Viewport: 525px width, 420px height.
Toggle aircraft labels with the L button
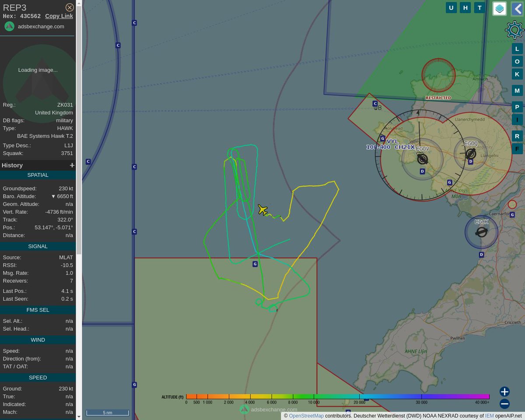517,49
